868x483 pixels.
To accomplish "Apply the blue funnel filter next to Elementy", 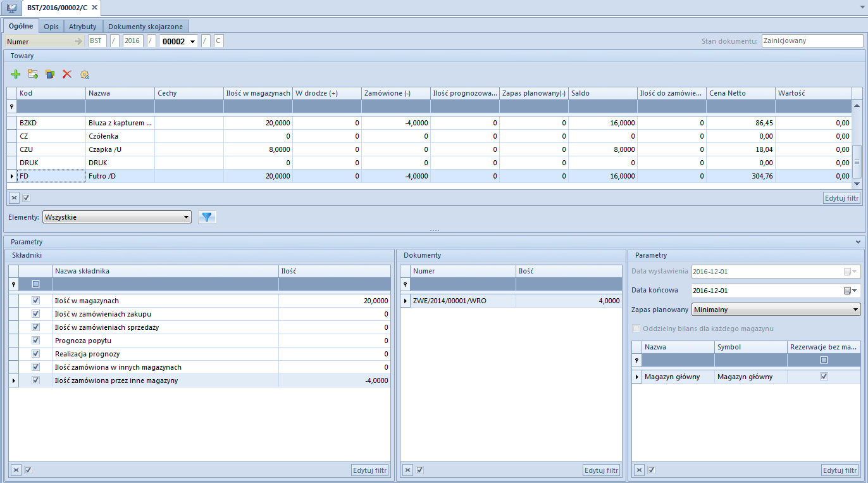I will pos(207,217).
